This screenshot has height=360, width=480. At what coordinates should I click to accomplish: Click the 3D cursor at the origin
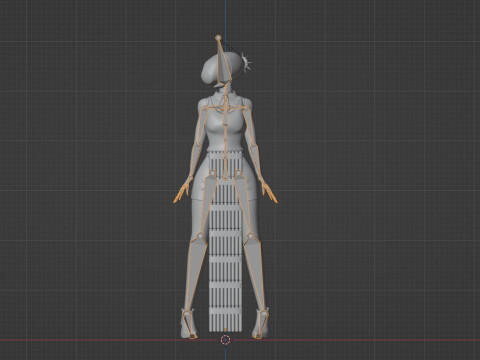(x=226, y=340)
